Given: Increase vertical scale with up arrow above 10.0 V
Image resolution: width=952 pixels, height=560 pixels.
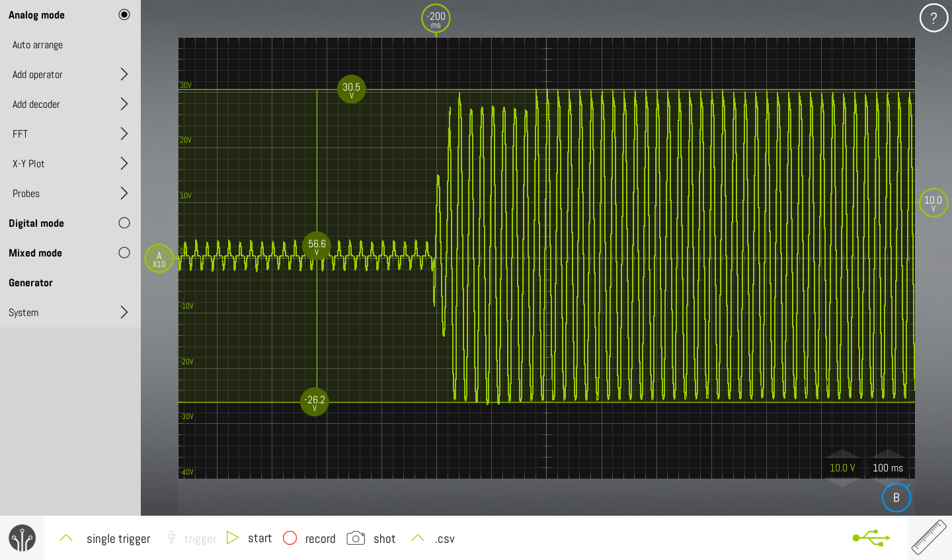Looking at the screenshot, I should (x=842, y=454).
